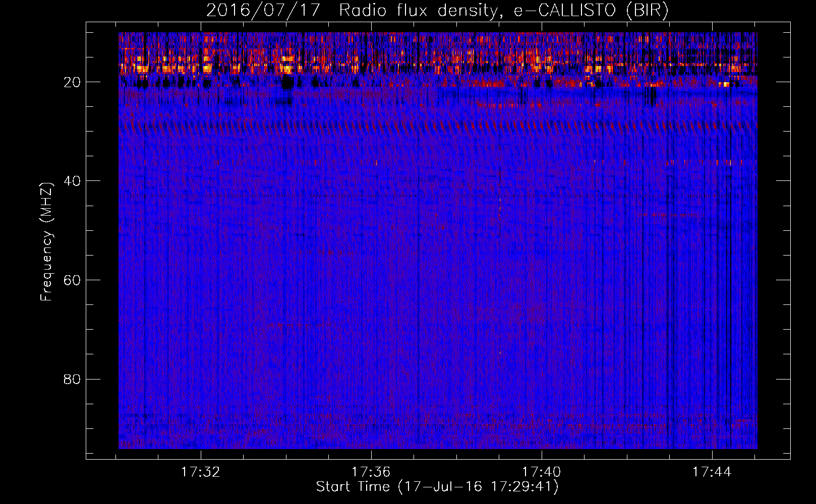Viewport: 816px width, 504px height.
Task: Click the date "2016/07/17" in the title
Action: point(263,11)
